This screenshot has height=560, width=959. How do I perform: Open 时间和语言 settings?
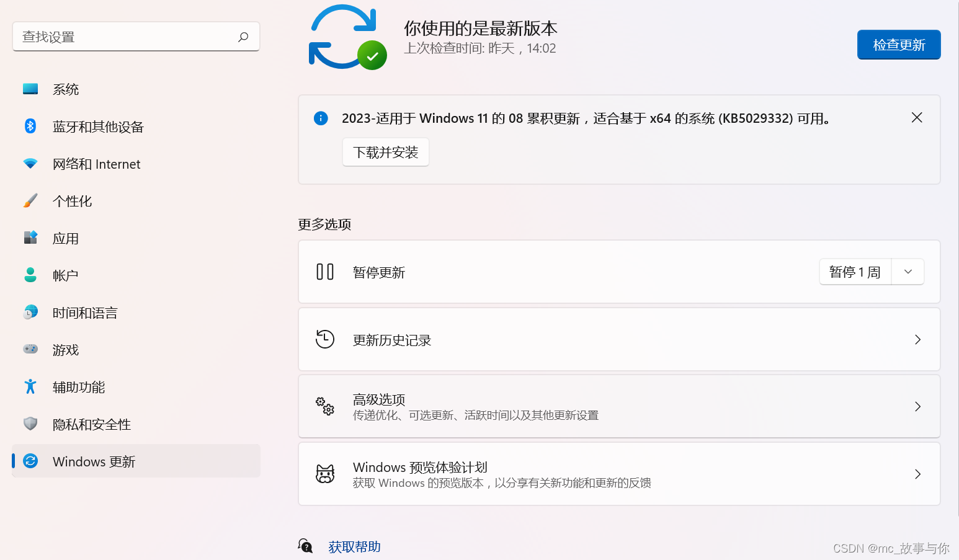[136, 312]
